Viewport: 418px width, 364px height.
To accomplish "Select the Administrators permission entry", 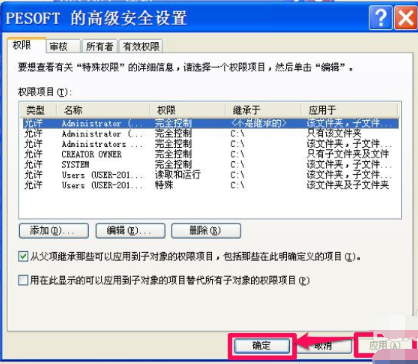I will [210, 144].
